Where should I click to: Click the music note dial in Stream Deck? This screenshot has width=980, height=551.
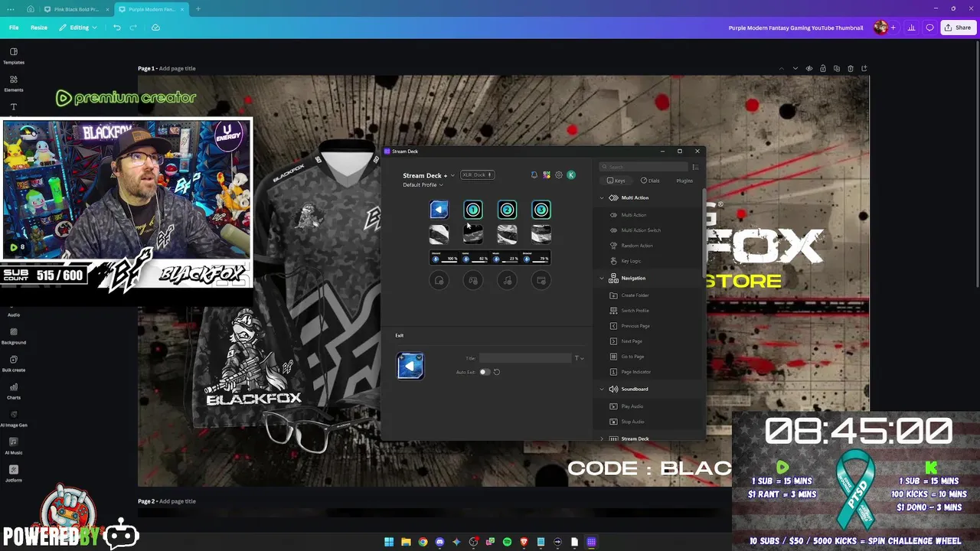click(507, 281)
